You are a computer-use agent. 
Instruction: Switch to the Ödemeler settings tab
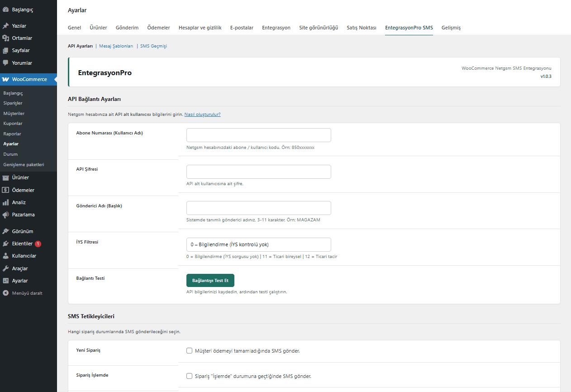point(158,28)
